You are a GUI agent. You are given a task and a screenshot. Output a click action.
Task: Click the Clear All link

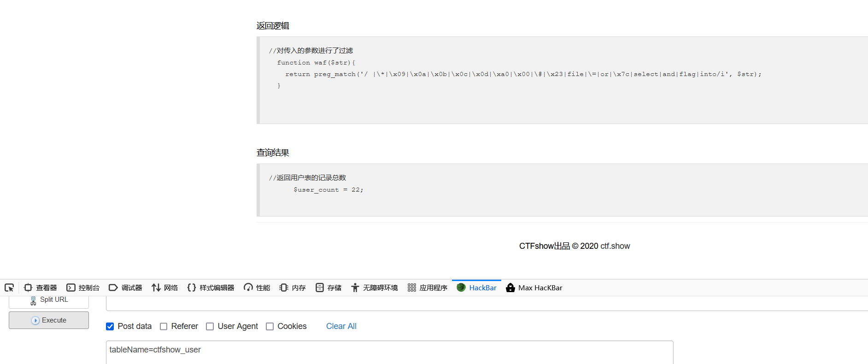point(341,326)
